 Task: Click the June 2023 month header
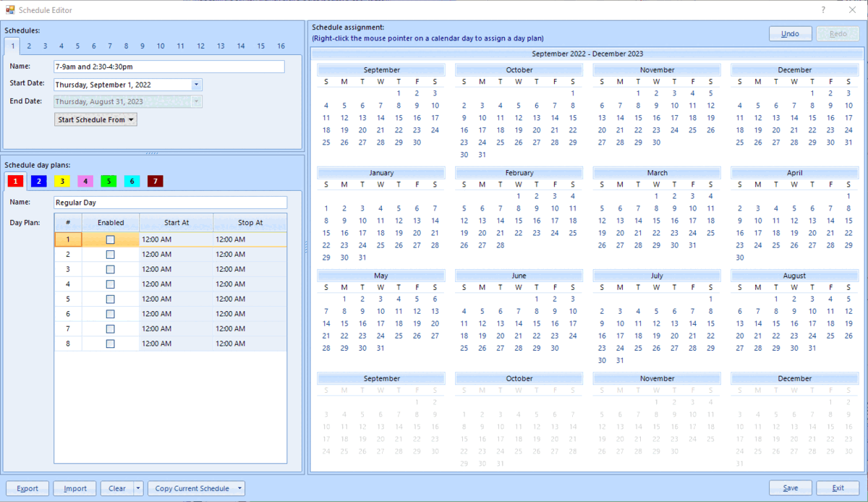519,276
